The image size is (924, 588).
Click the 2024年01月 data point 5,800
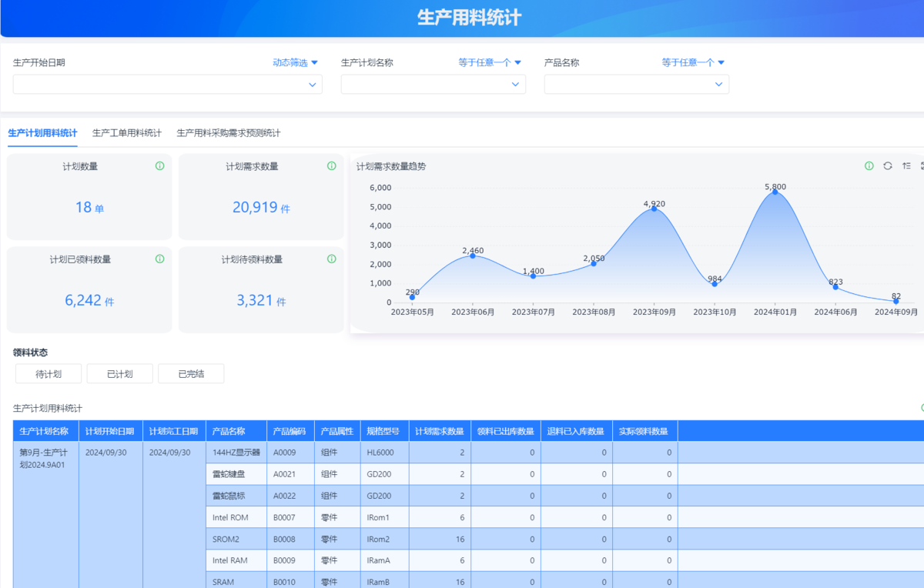(x=775, y=192)
